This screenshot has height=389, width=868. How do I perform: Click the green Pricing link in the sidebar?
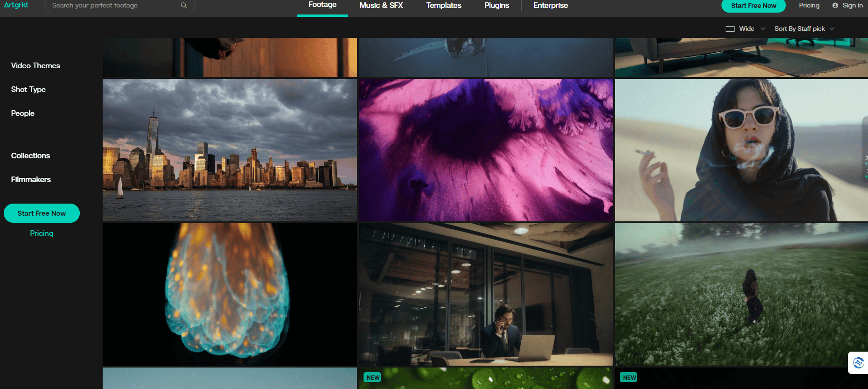coord(42,233)
